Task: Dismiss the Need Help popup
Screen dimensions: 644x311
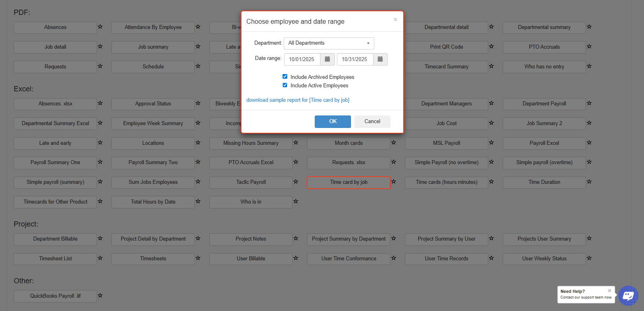Action: click(609, 290)
